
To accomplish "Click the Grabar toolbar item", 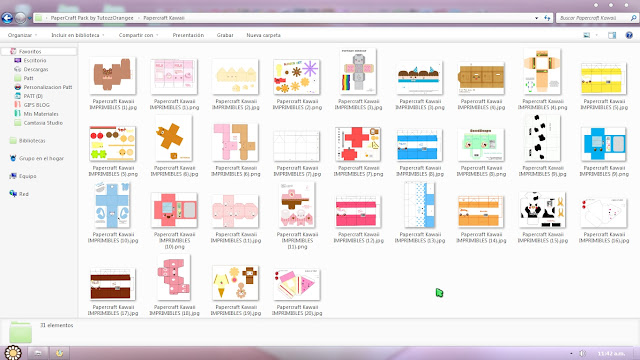I will (x=225, y=36).
